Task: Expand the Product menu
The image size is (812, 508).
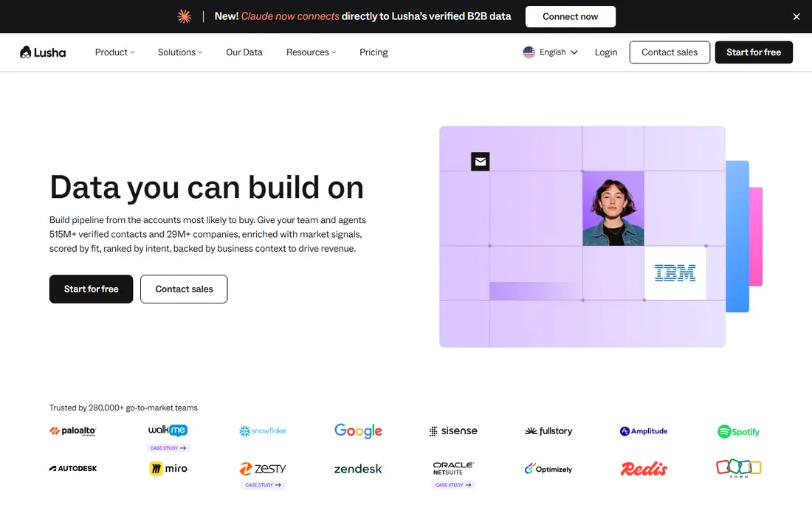Action: pyautogui.click(x=114, y=52)
